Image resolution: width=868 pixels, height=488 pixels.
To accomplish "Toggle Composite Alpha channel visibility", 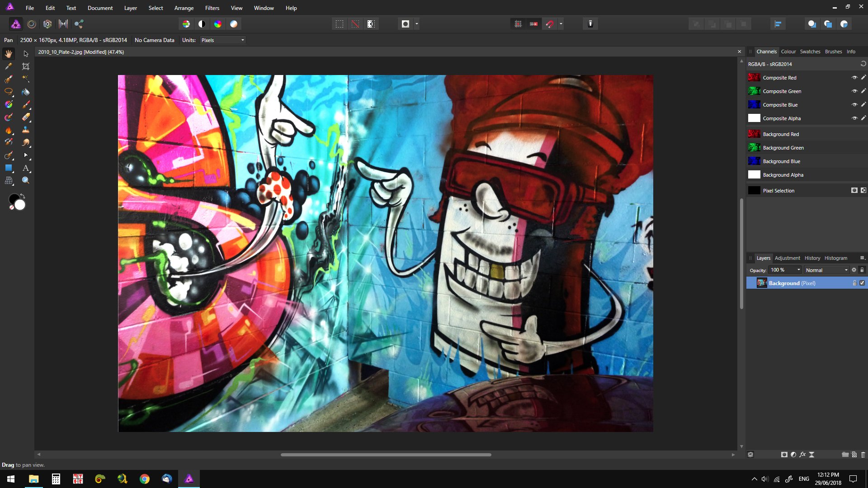I will click(x=854, y=118).
